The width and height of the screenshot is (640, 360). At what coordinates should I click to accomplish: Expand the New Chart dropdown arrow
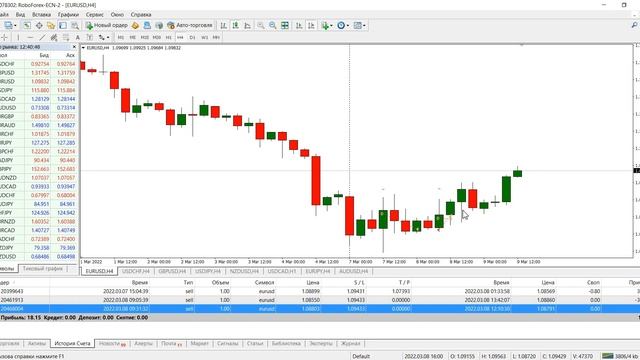tap(15, 25)
